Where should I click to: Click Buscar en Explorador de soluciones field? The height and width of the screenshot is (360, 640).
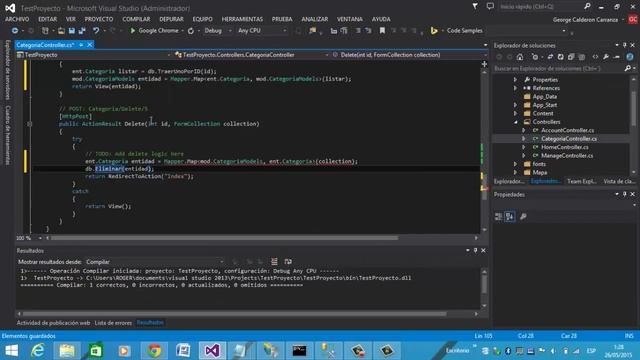[558, 68]
